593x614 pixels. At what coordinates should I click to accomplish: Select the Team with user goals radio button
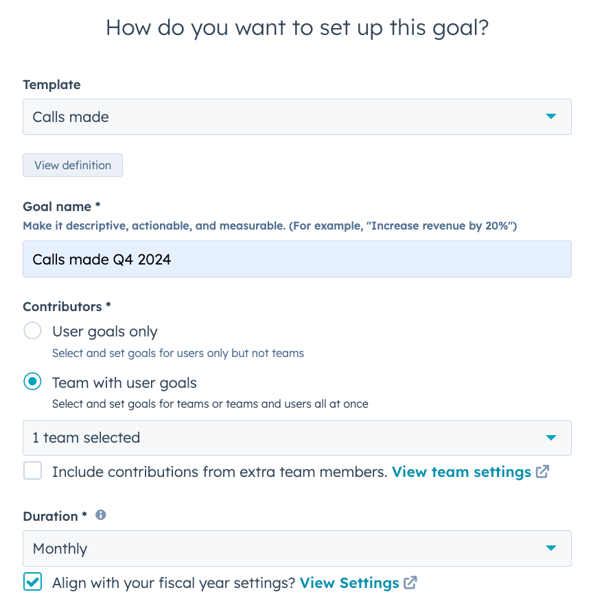click(x=33, y=381)
